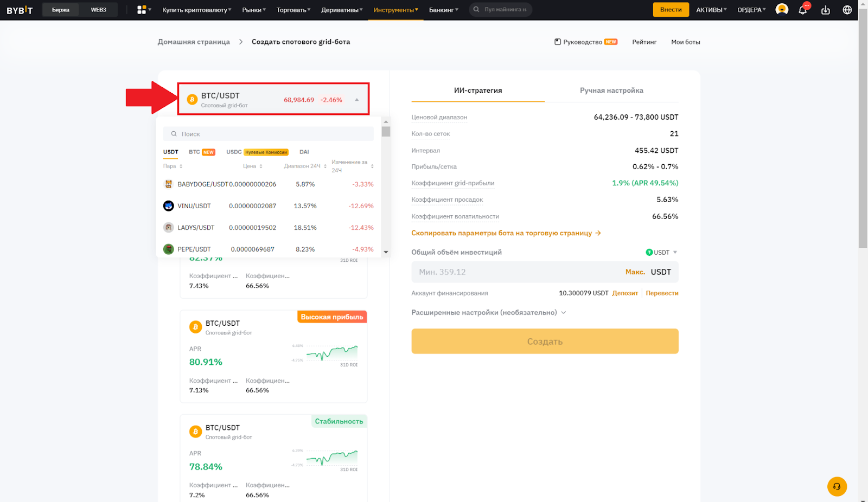Click the Создать button
The image size is (868, 502).
[x=545, y=342]
